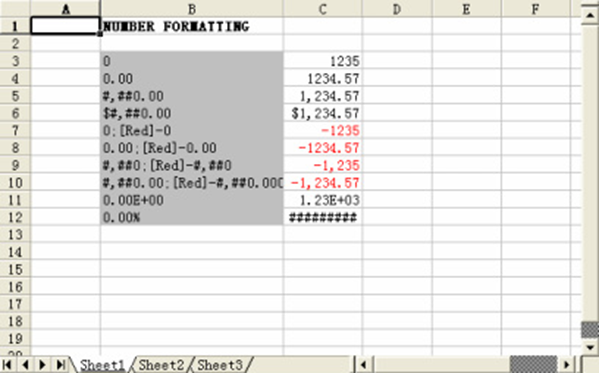Switch to Sheet2 tab
The image size is (599, 373).
161,365
